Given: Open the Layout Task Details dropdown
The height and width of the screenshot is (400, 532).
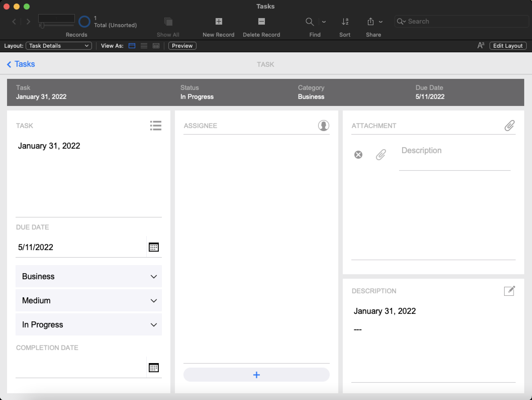Looking at the screenshot, I should coord(59,46).
